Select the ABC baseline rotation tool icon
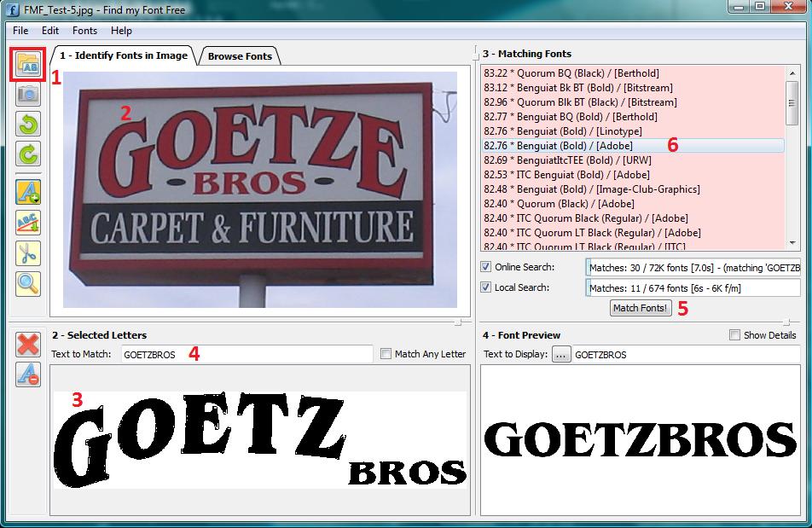 click(28, 223)
